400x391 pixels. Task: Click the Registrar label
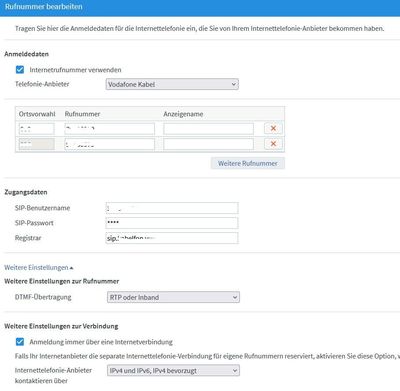(28, 238)
